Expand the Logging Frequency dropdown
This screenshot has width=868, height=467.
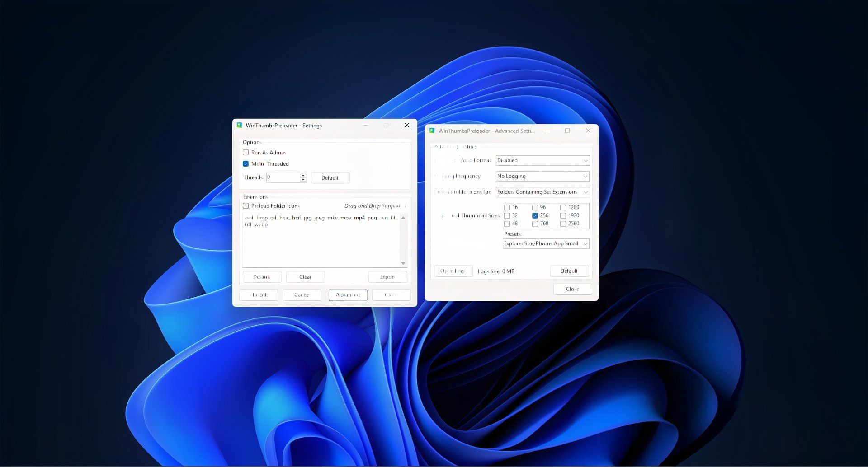pos(542,176)
